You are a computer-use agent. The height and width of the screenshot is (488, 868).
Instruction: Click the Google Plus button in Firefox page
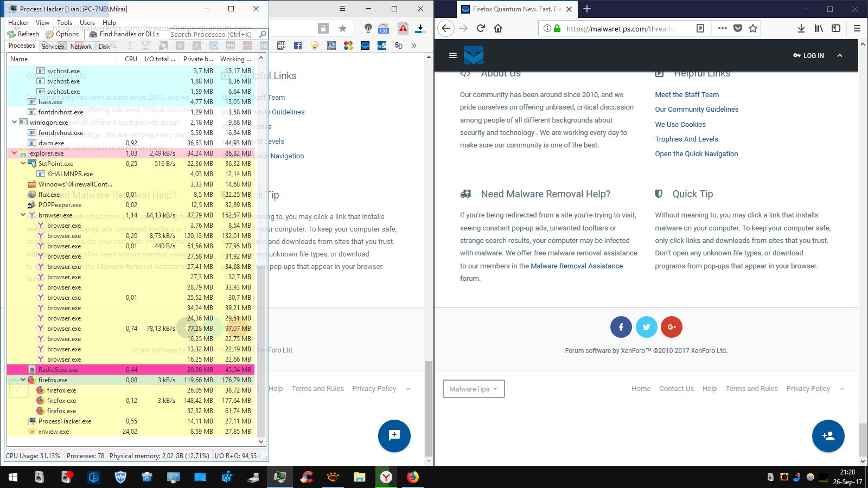click(672, 327)
